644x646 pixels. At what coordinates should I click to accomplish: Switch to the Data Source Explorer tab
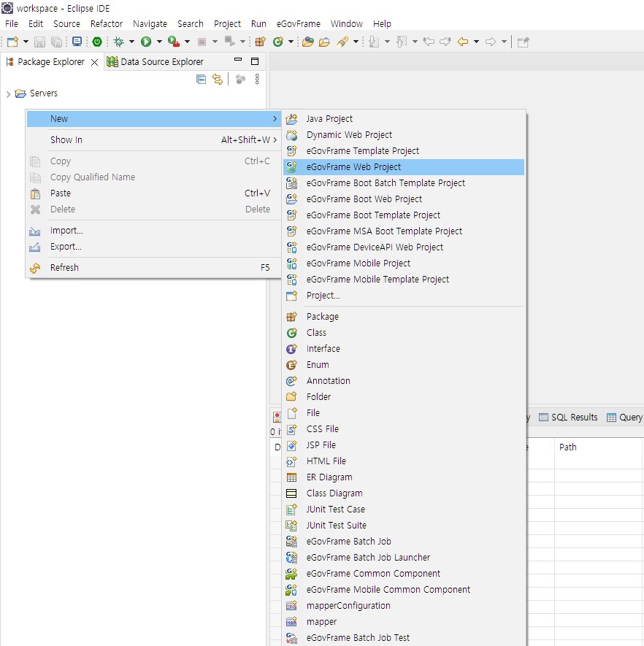click(x=161, y=62)
